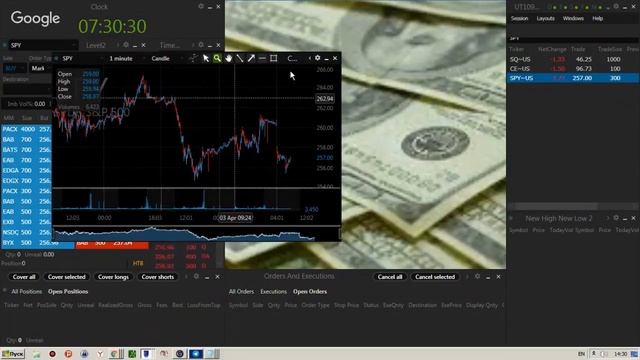The height and width of the screenshot is (360, 640).
Task: Open the green Excel-like taskbar icon
Action: (x=132, y=354)
